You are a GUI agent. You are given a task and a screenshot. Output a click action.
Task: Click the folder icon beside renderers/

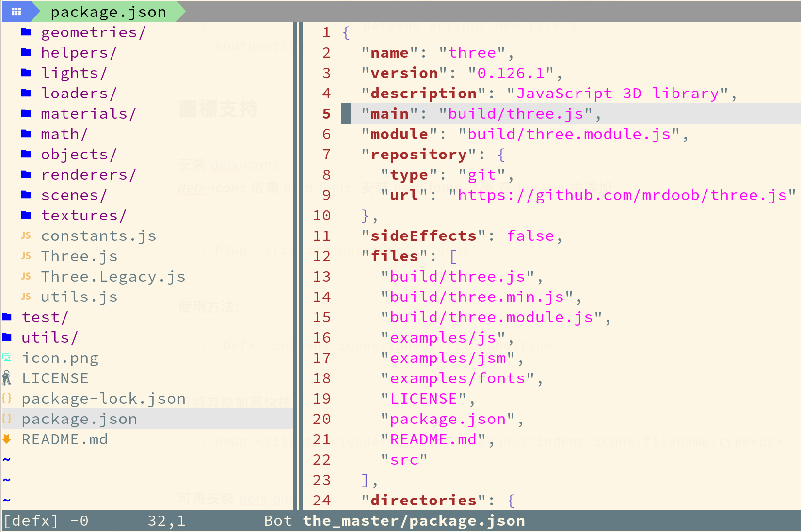click(x=26, y=174)
